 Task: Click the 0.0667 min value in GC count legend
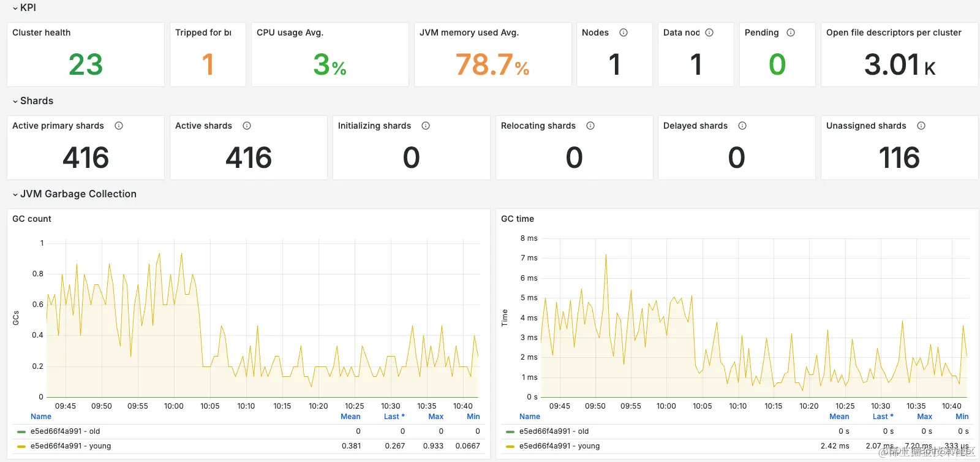468,446
